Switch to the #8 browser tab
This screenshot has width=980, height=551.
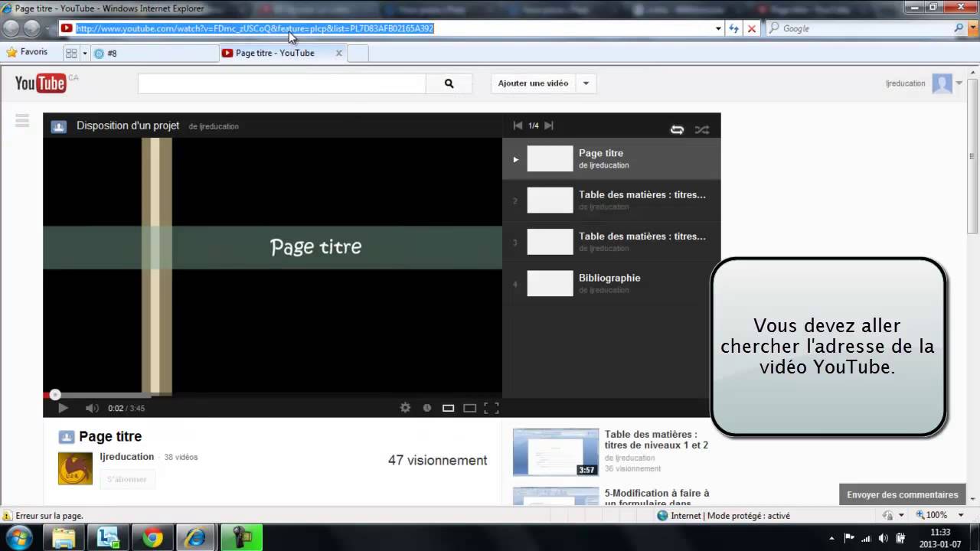[x=155, y=54]
